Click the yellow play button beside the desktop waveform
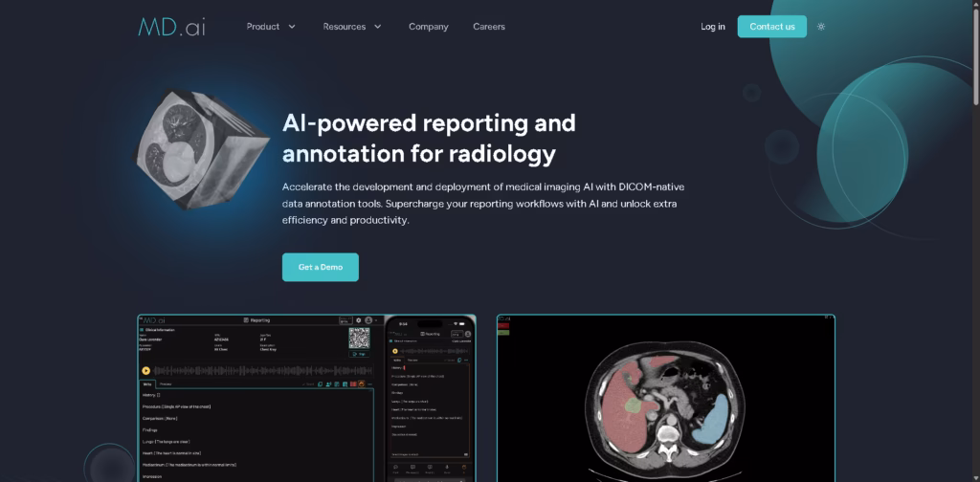980x482 pixels. (145, 371)
